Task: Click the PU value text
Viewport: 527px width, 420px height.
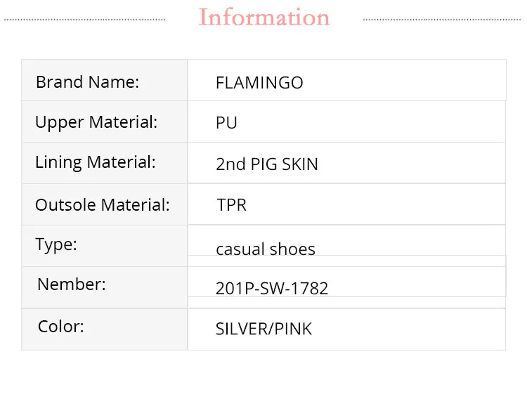Action: [226, 123]
